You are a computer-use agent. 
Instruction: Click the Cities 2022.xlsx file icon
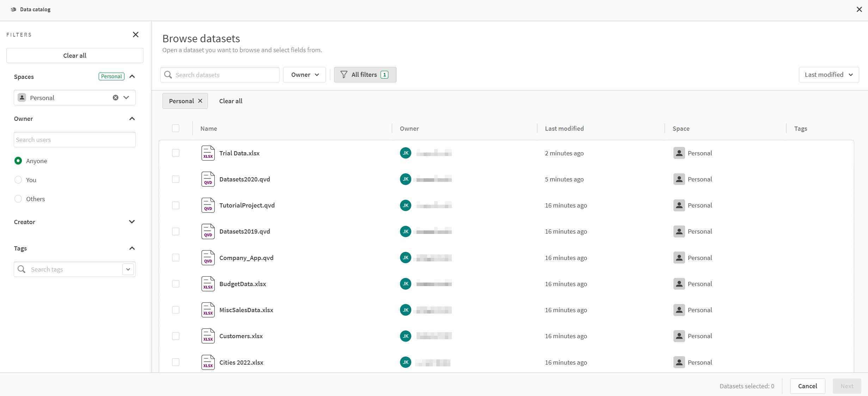208,362
